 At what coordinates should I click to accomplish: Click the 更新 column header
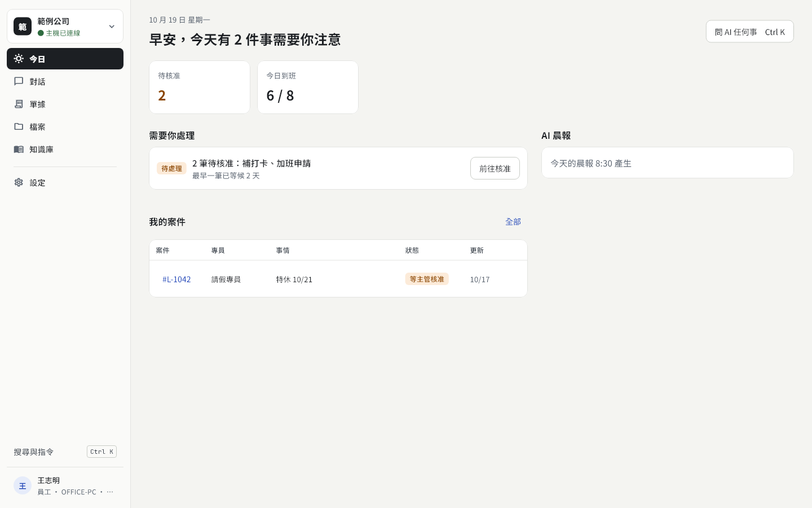click(476, 250)
